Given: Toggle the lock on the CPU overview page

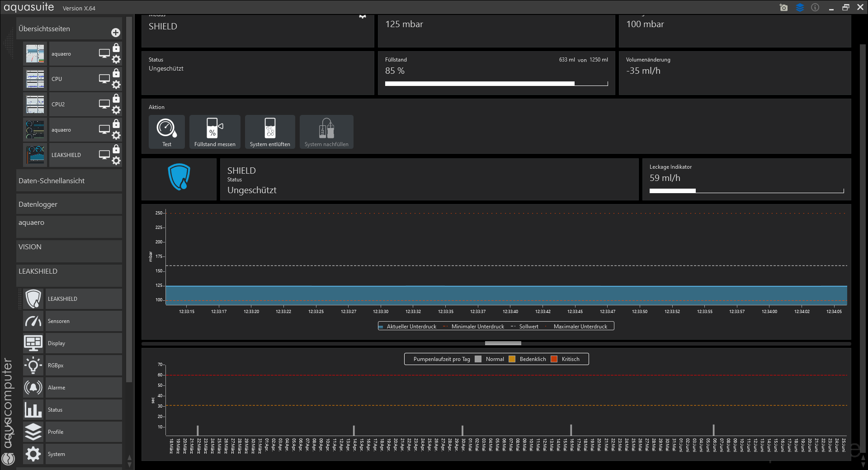Looking at the screenshot, I should (x=116, y=73).
